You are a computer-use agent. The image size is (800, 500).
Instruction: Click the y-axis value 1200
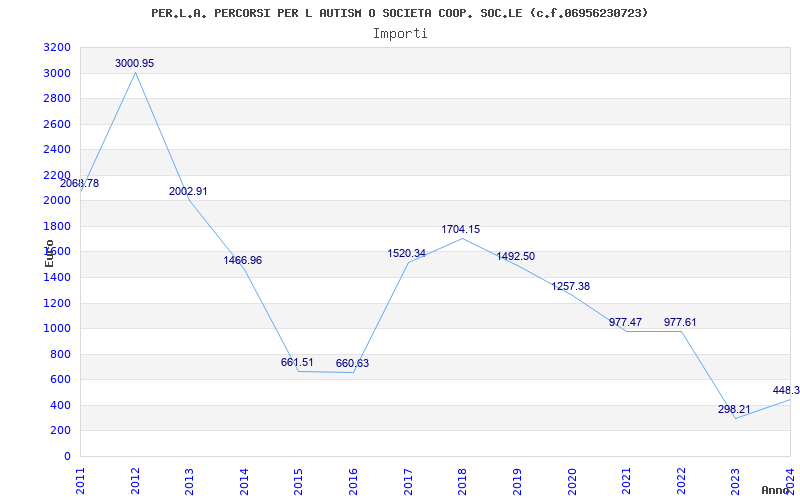58,303
